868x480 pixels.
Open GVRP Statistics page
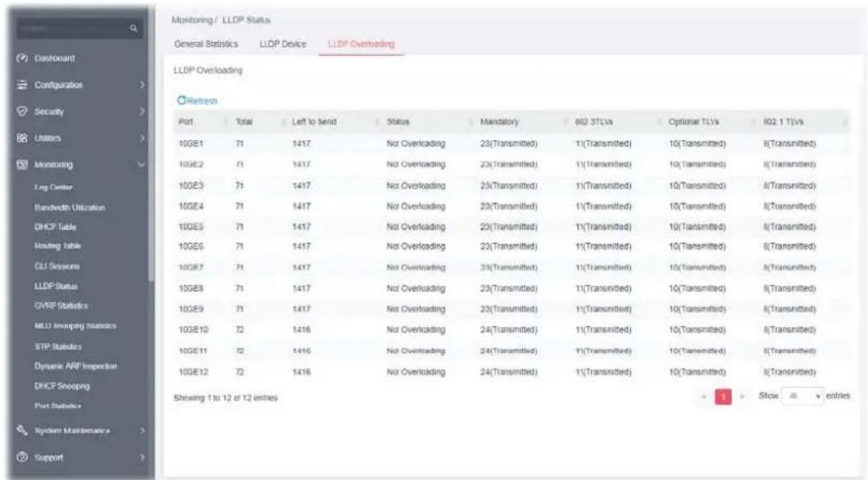point(61,306)
